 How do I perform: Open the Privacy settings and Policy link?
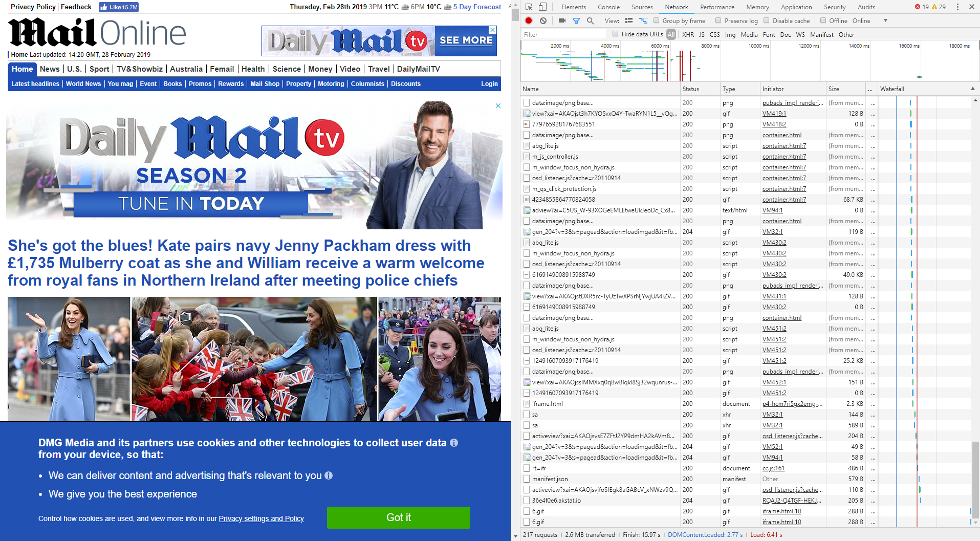261,518
